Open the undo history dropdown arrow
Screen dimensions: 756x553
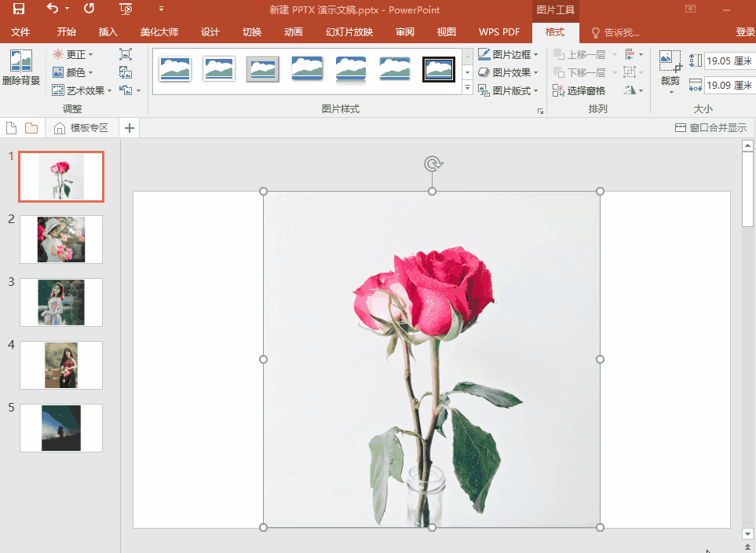[x=67, y=9]
